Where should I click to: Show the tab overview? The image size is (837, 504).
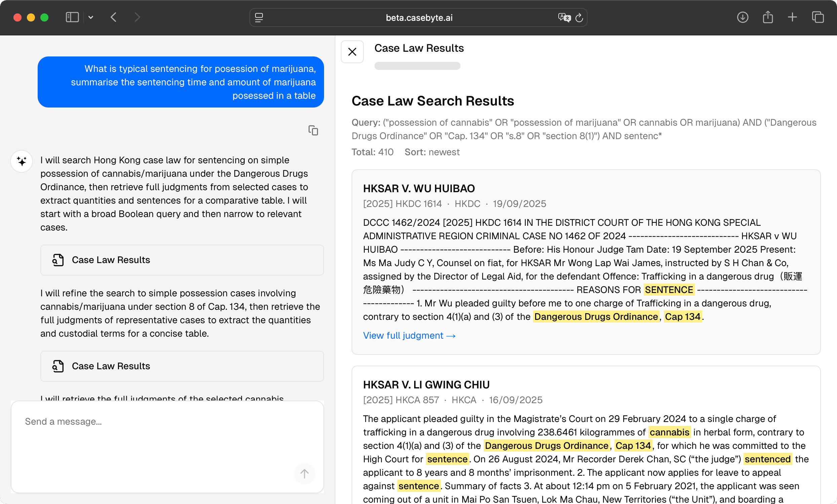818,17
